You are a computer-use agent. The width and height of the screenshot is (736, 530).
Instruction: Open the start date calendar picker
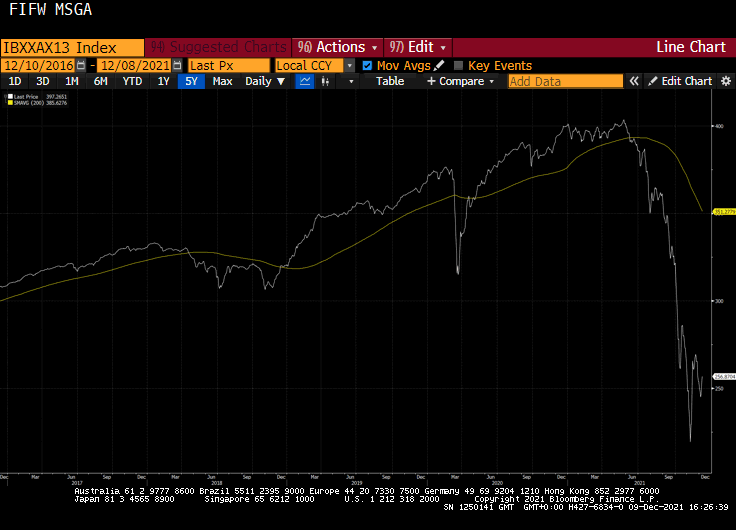pyautogui.click(x=81, y=65)
